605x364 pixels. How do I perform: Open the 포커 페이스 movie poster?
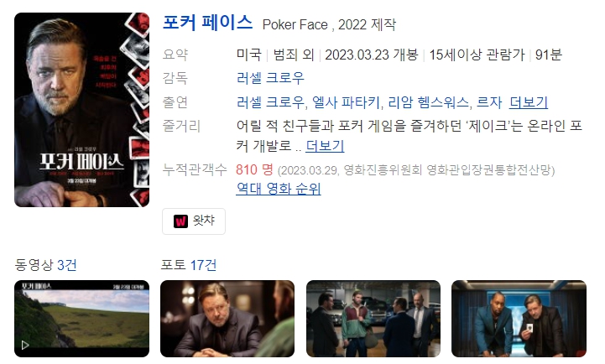81,110
